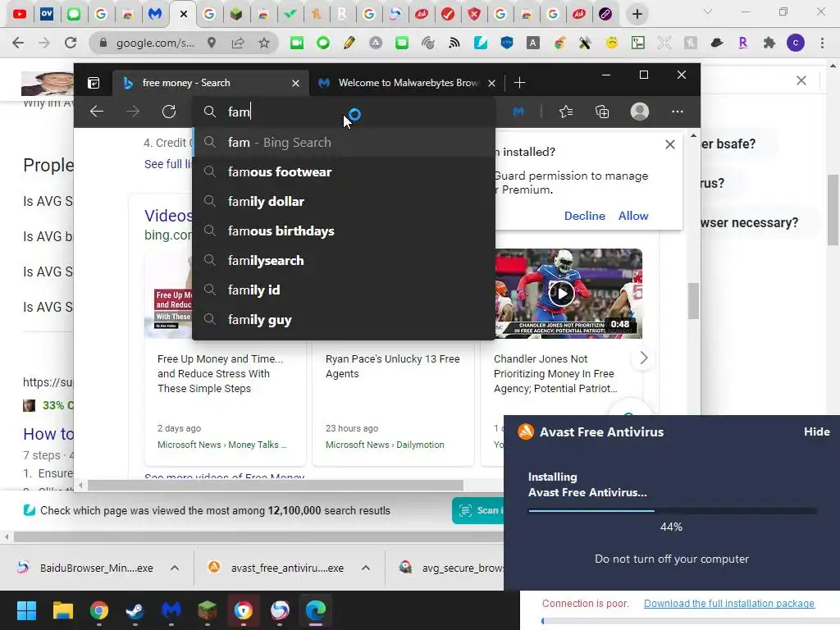Expand Chrome's tab search chevron
Viewport: 840px width, 630px height.
tap(708, 11)
